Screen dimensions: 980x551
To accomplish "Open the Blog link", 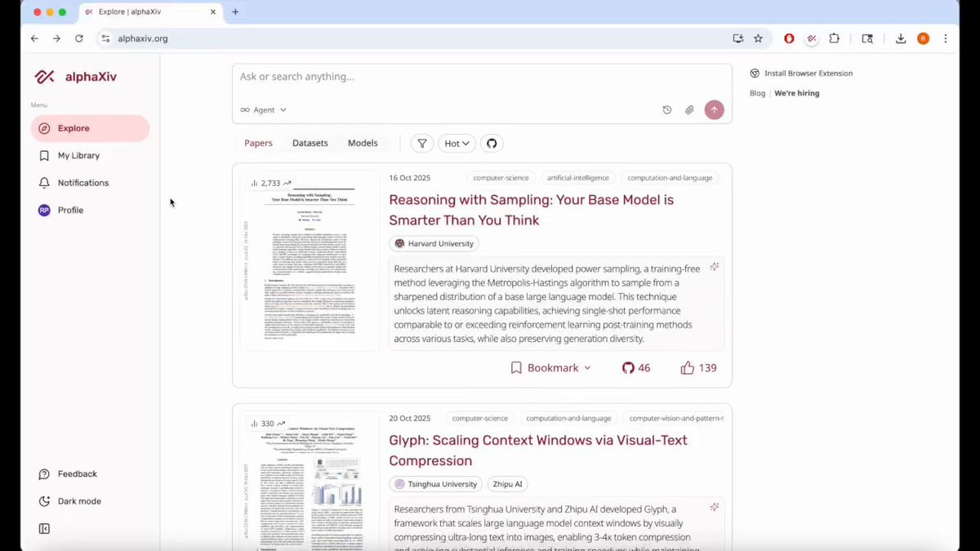I will (758, 93).
